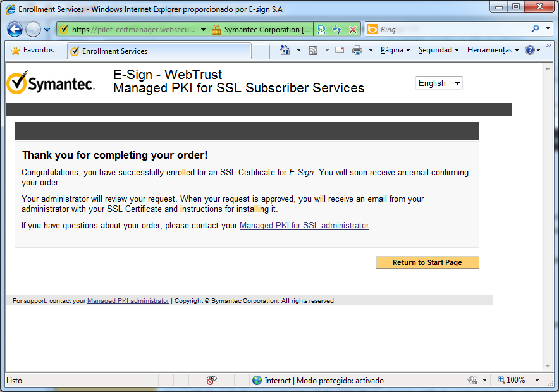
Task: Open the Managed PKI for SSL administrator link
Action: pos(304,225)
